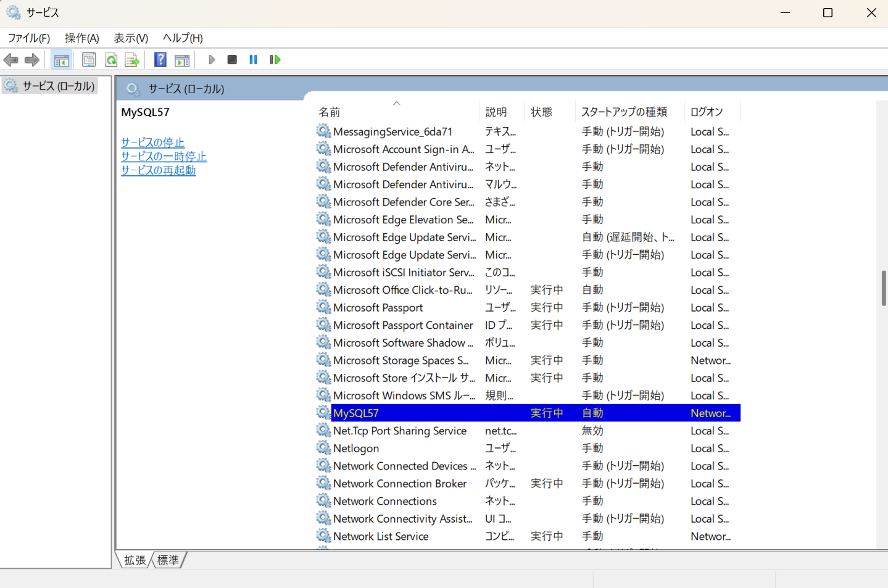Select the Microsoft Account Sign-in A... service name
The image size is (888, 588).
click(404, 149)
